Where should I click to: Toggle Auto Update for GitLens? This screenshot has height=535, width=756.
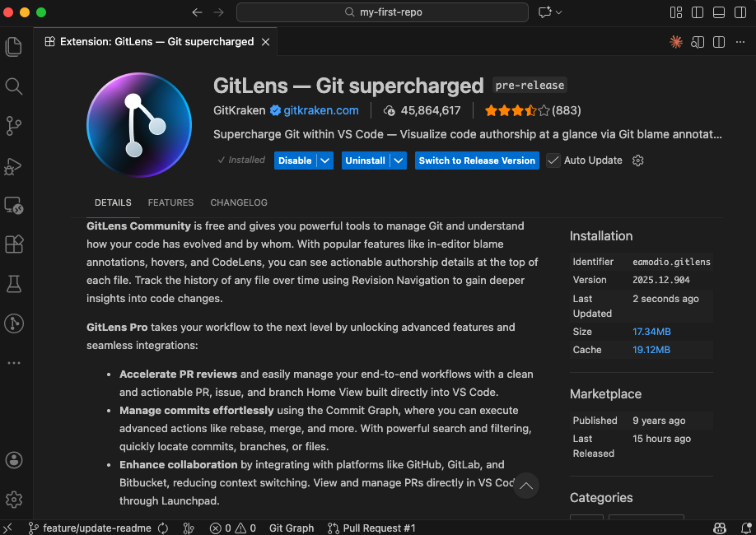coord(553,160)
